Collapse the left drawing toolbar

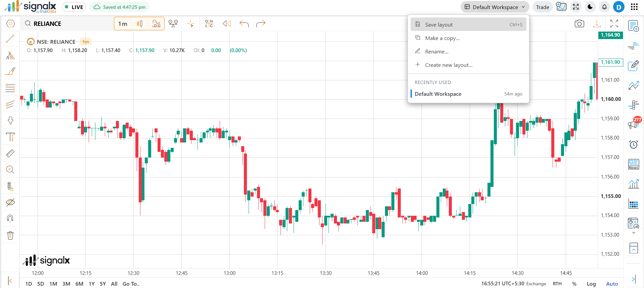(10, 281)
